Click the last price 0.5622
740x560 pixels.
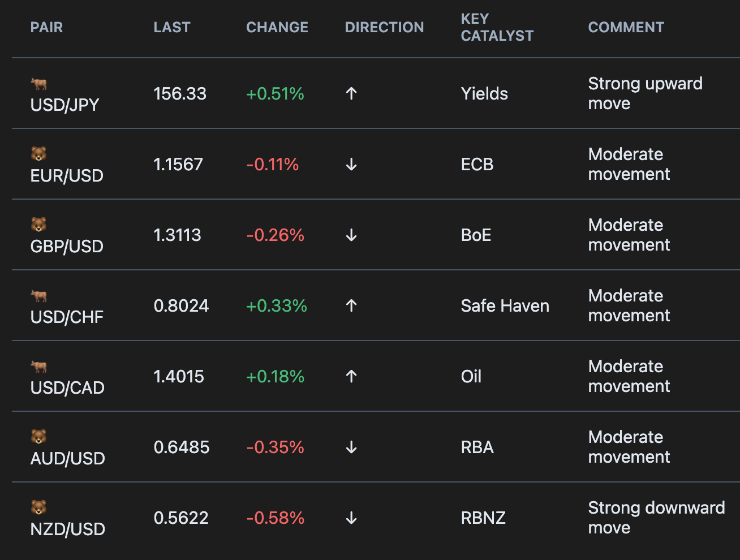coord(181,518)
